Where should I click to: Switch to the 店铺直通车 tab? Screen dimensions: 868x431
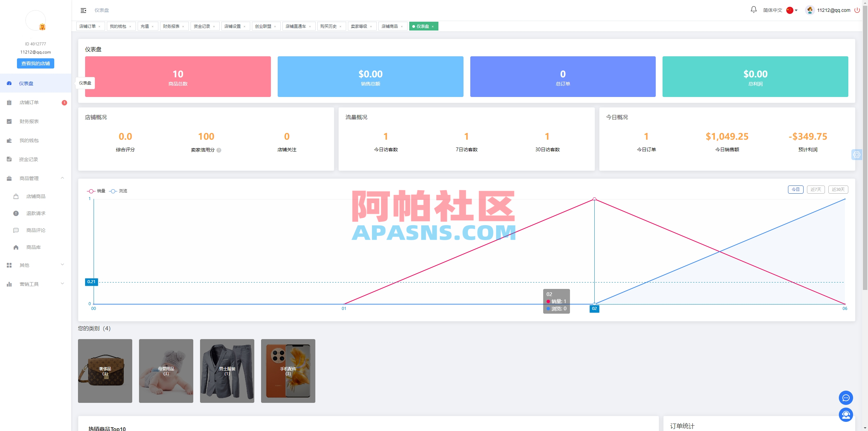click(296, 26)
